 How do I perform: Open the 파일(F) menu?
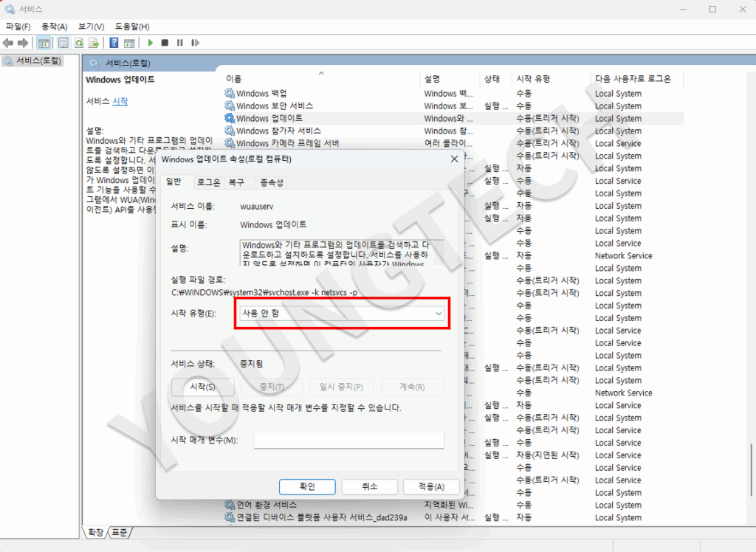[18, 27]
